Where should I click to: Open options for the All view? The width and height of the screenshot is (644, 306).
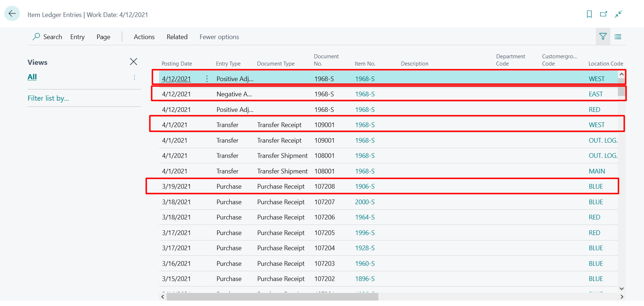[134, 77]
